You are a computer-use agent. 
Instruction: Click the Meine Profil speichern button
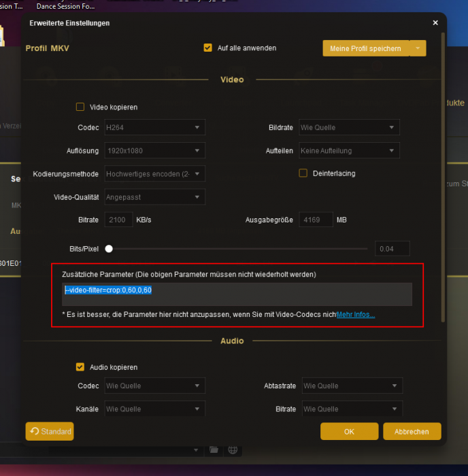366,48
